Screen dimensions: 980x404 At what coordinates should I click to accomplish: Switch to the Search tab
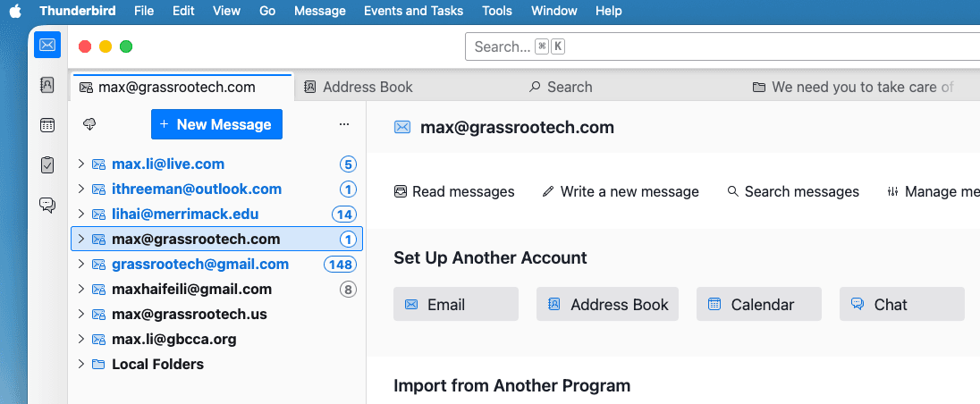pyautogui.click(x=561, y=87)
